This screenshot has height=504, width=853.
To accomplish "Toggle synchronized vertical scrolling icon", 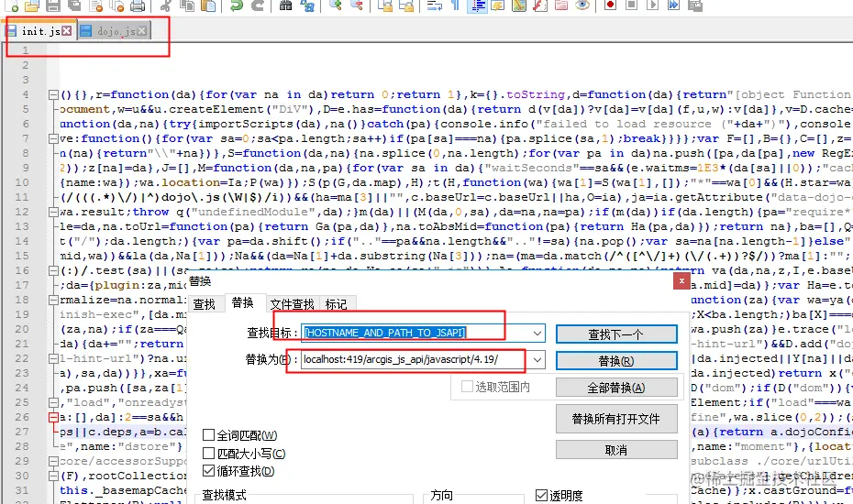I will coord(385,5).
